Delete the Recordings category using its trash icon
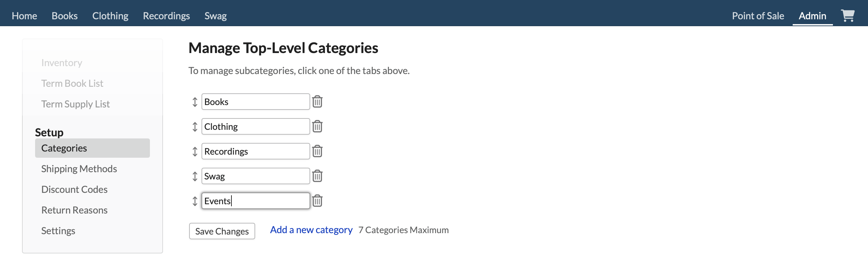The width and height of the screenshot is (868, 260). click(x=317, y=151)
